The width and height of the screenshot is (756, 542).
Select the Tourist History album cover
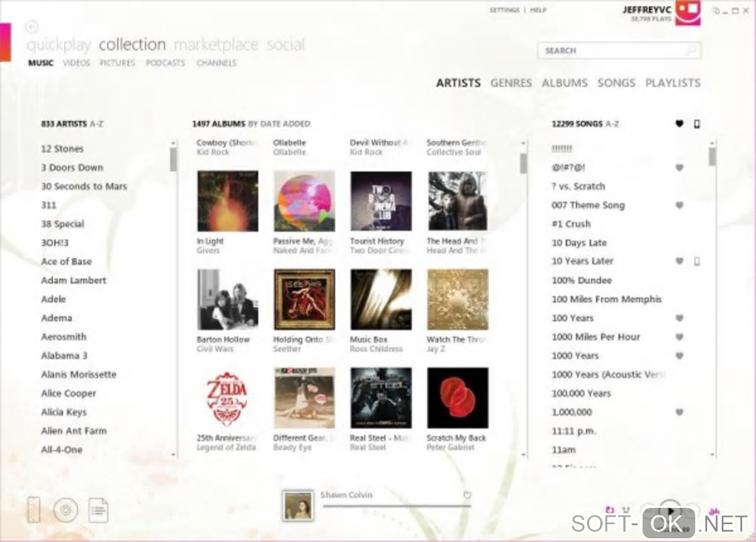coord(381,201)
